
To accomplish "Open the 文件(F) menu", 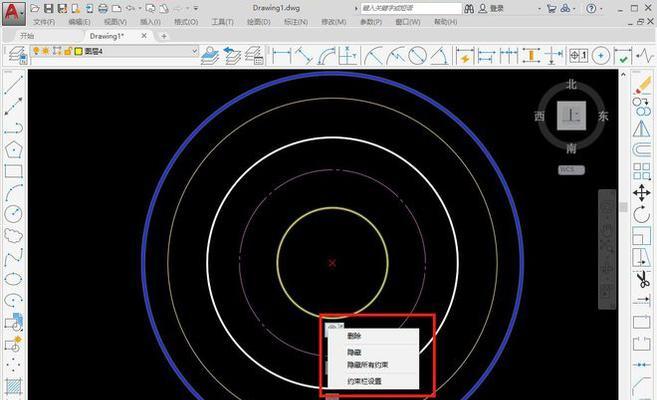I will pos(44,22).
